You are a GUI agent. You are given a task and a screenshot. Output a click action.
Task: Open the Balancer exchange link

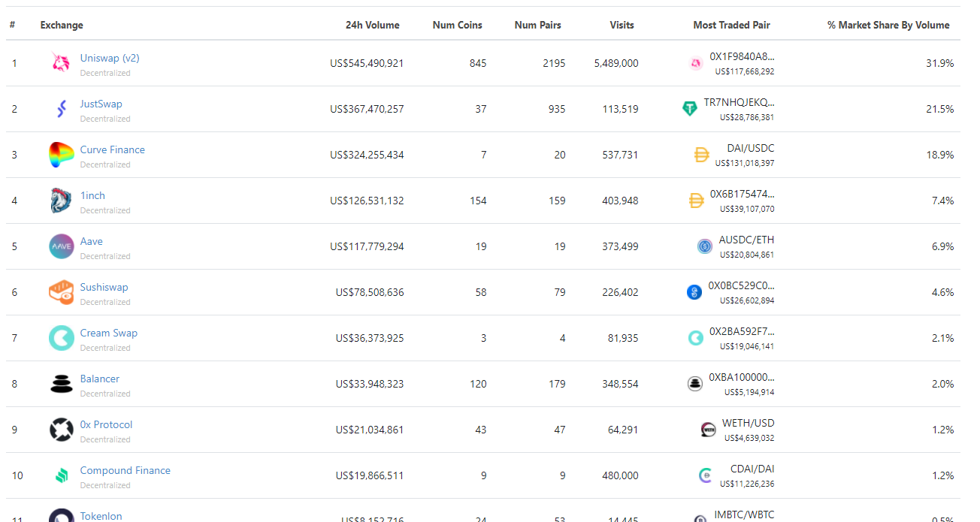tap(100, 379)
